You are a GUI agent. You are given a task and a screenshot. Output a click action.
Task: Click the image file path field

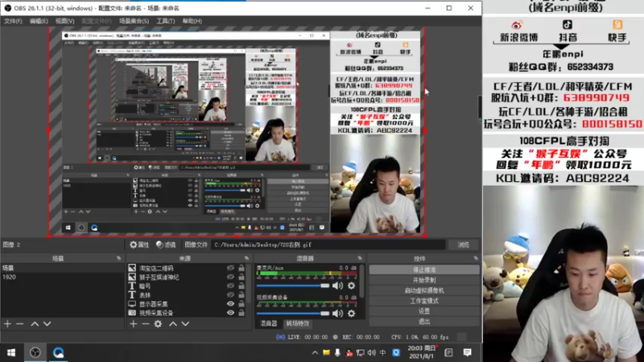pyautogui.click(x=328, y=245)
